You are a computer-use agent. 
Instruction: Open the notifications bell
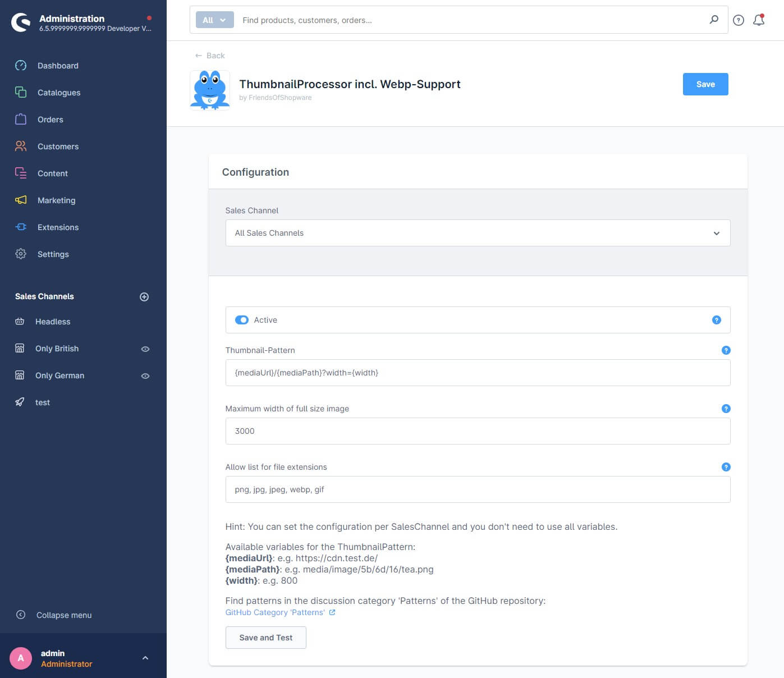coord(759,20)
